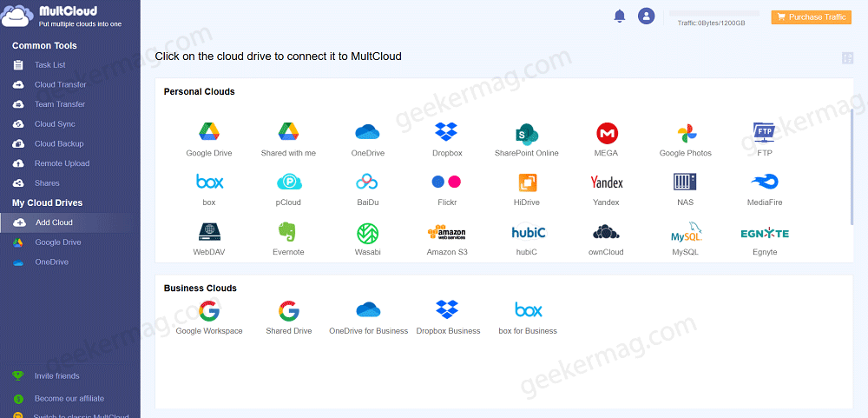
Task: Add a MySQL connection
Action: coord(687,232)
